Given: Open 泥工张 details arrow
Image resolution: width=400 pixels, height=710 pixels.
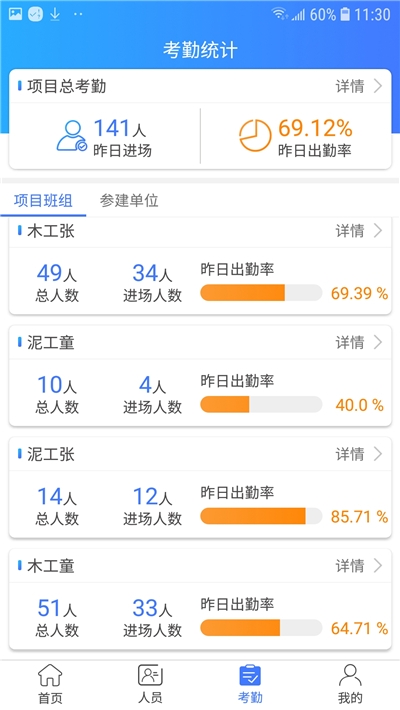Looking at the screenshot, I should point(378,454).
